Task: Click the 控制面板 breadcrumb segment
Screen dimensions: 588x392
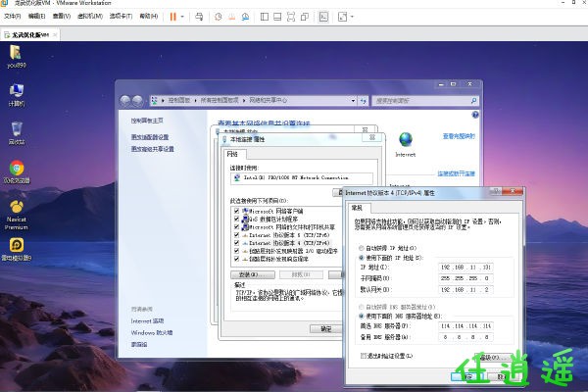Action: pos(179,101)
